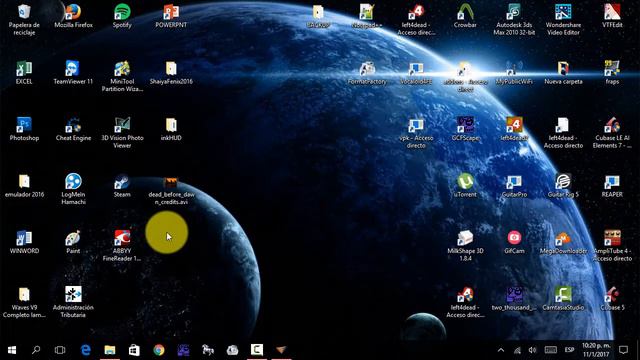Open Task View from the taskbar
Screen dimensions: 640x360
(x=60, y=350)
